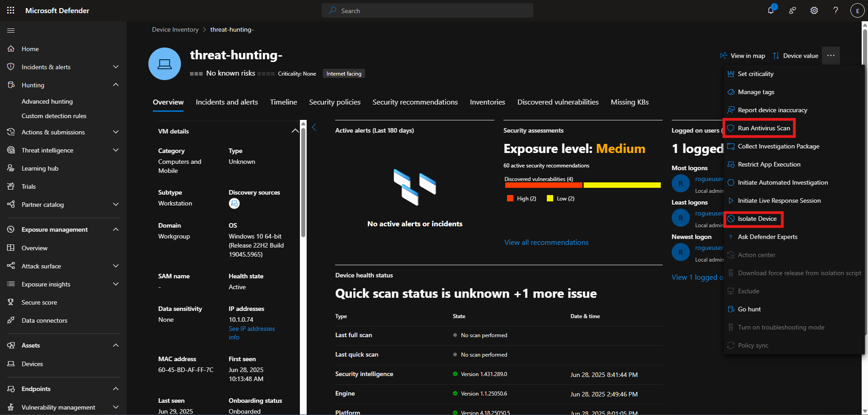Open Trials from the sidebar
The width and height of the screenshot is (868, 415).
[28, 186]
